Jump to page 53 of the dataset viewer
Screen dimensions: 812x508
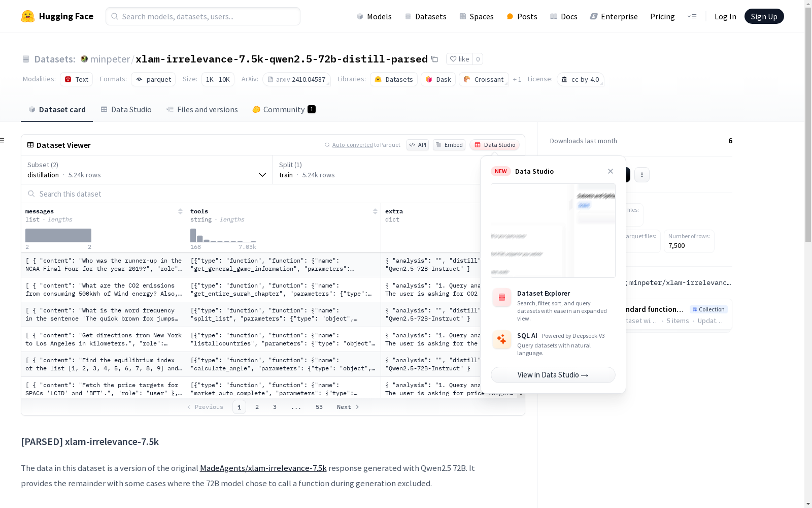point(319,407)
